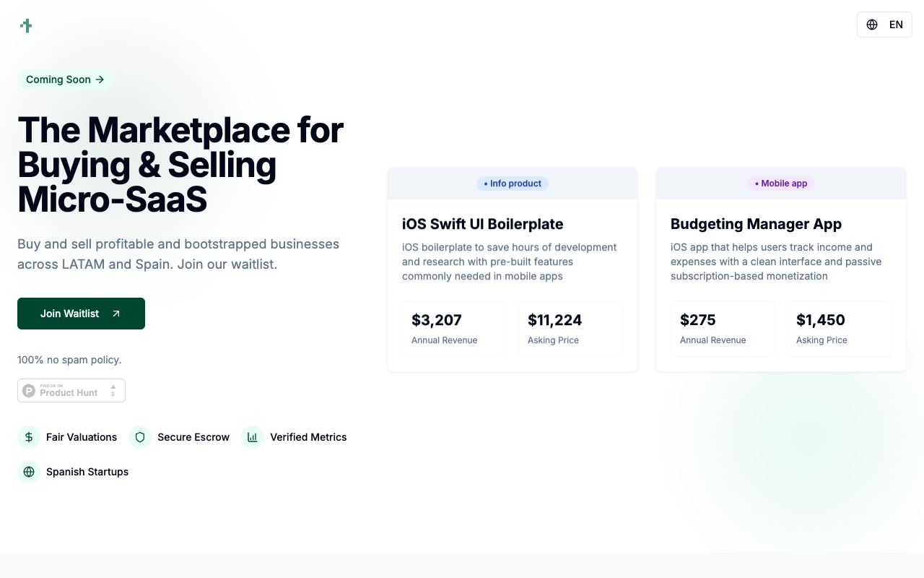
Task: Click the shield Secure Escrow icon
Action: (x=140, y=437)
